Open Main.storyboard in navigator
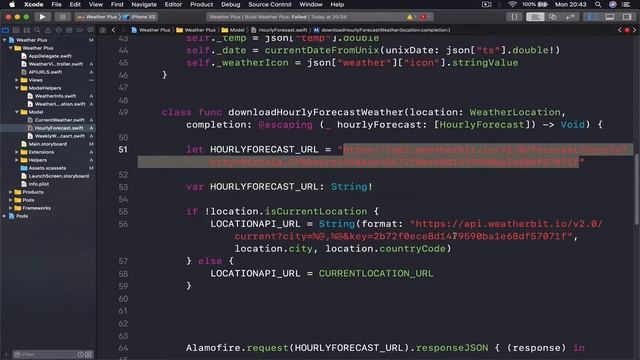Screen dimensions: 640x360 [x=48, y=144]
